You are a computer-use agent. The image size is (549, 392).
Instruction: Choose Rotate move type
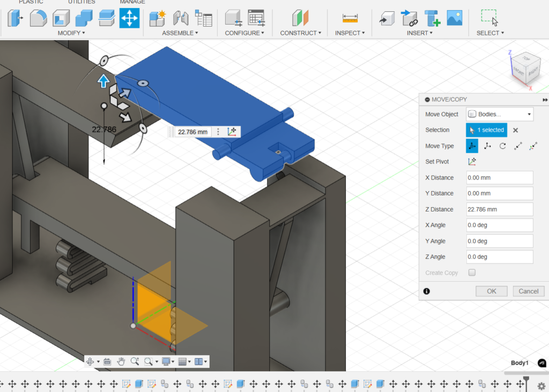[x=503, y=146]
